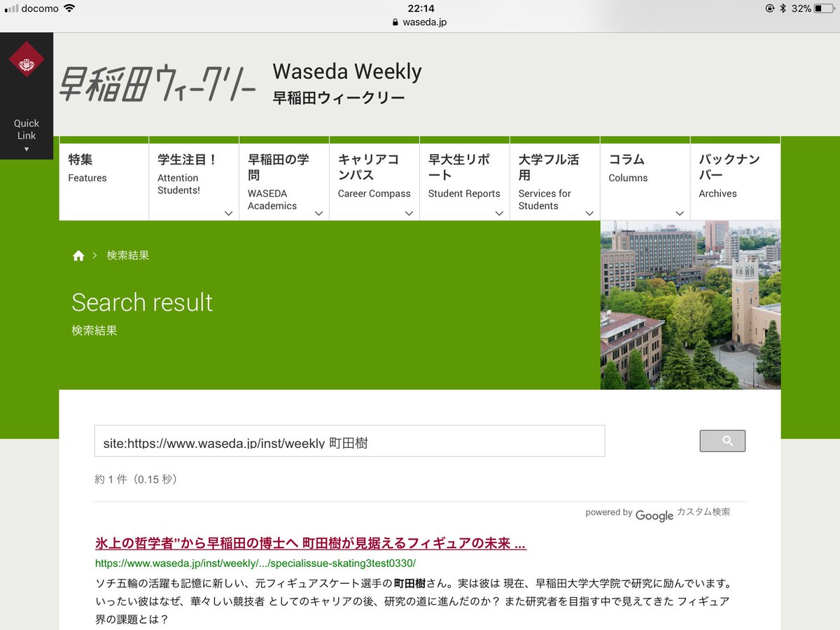840x630 pixels.
Task: Click the Waseda University crest logo
Action: point(27,59)
